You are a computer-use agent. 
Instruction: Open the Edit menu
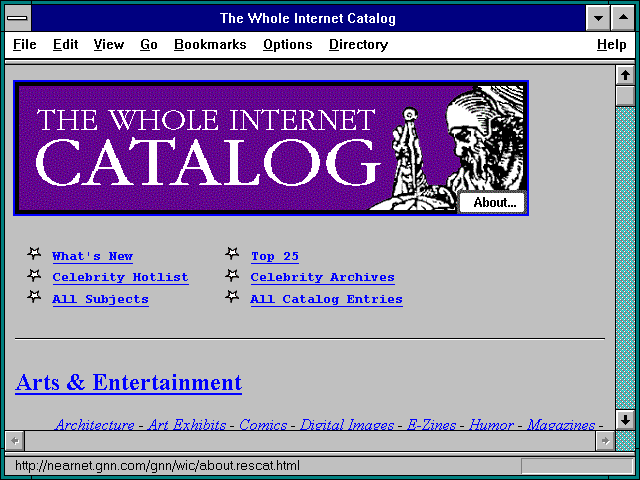(x=65, y=44)
